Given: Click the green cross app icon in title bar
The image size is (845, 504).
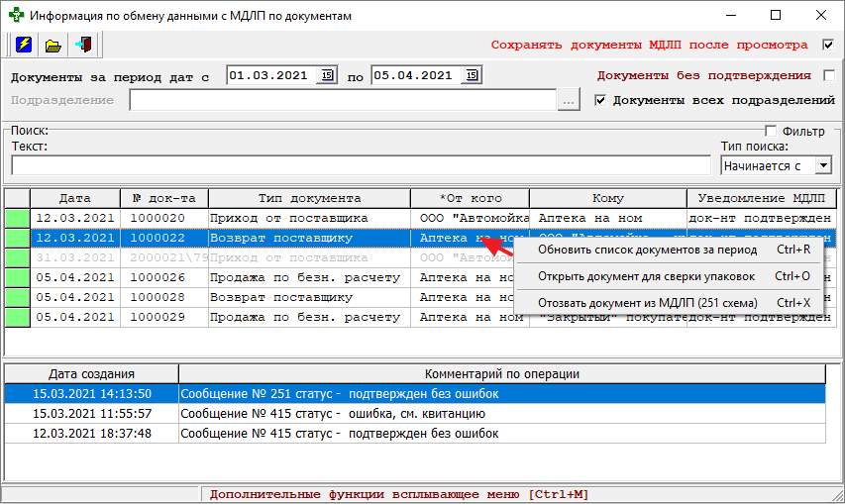Looking at the screenshot, I should [x=15, y=16].
